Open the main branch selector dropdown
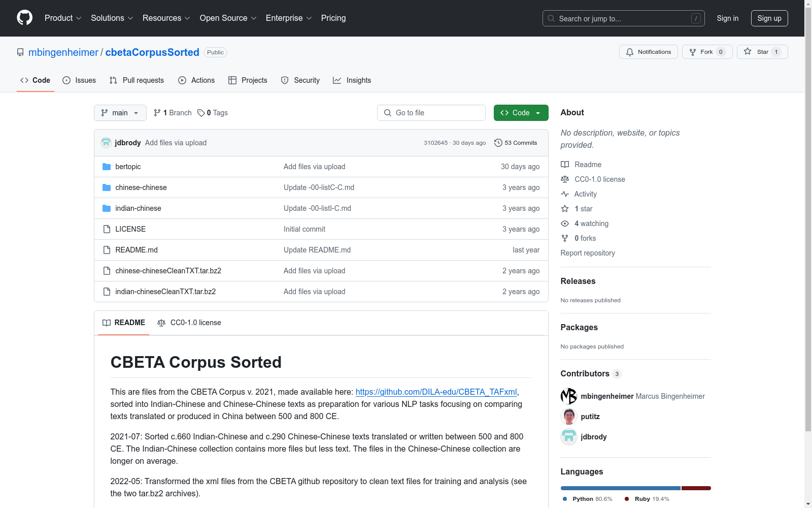The height and width of the screenshot is (508, 812). tap(120, 113)
